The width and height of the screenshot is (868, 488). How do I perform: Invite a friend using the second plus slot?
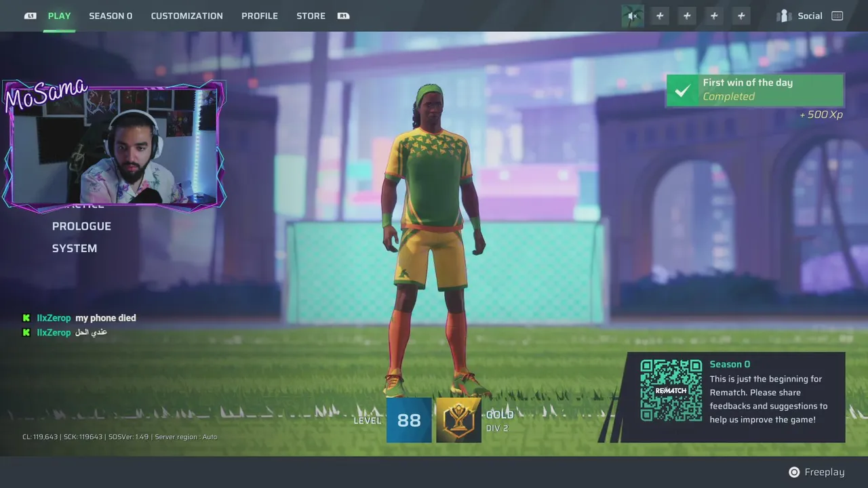click(687, 16)
